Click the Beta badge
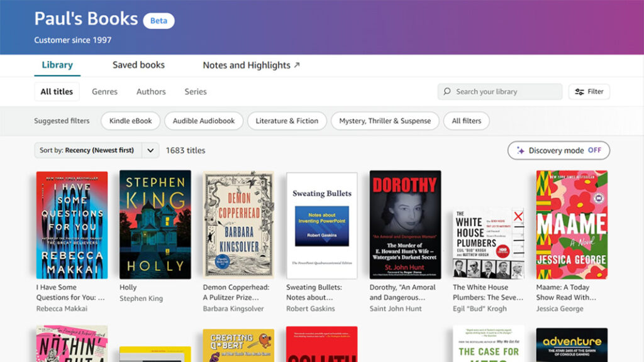The image size is (644, 362). (158, 21)
